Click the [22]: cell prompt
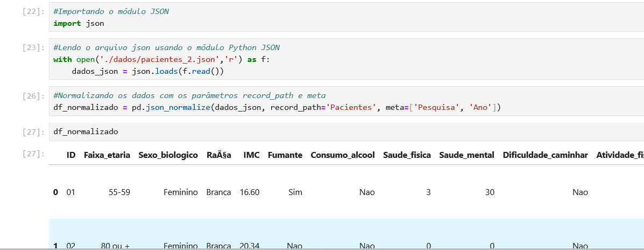Screen dimensions: 644x250 pos(34,11)
